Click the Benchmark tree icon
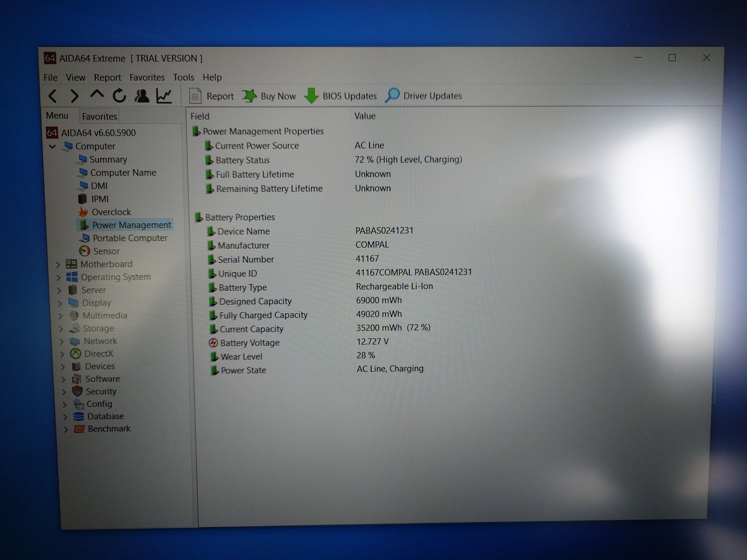 coord(79,429)
